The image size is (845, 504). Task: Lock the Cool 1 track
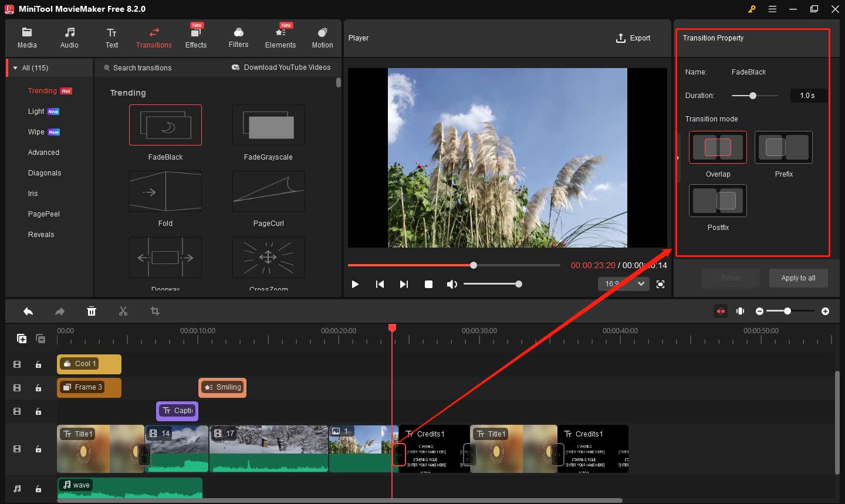pos(38,364)
